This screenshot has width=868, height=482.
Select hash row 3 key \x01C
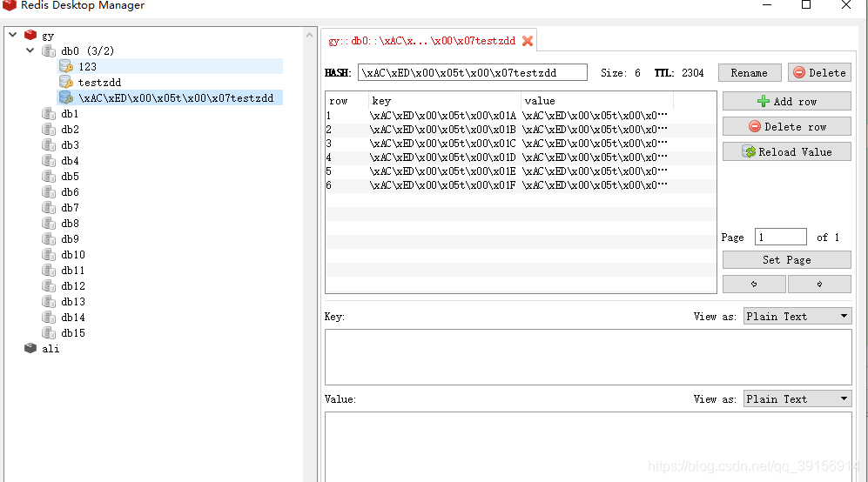[443, 144]
